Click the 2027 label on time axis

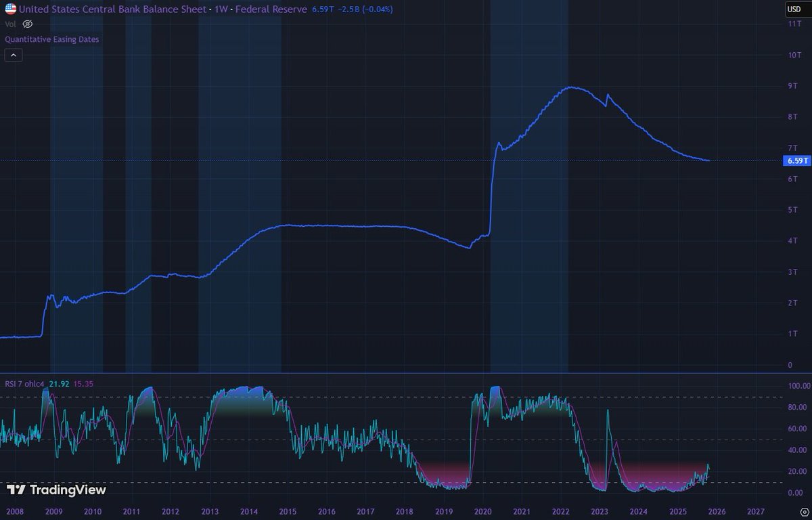tap(756, 511)
